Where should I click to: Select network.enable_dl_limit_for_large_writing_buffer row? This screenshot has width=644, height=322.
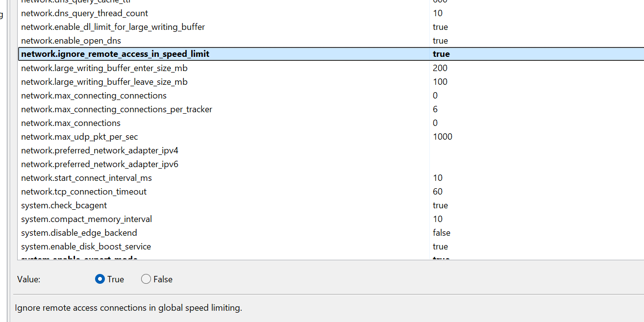click(x=331, y=27)
